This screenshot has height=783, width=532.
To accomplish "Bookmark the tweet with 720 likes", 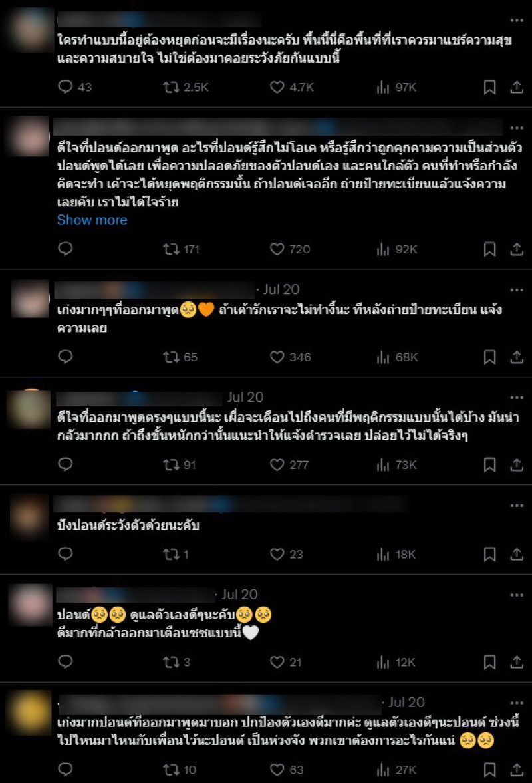I will click(x=489, y=249).
